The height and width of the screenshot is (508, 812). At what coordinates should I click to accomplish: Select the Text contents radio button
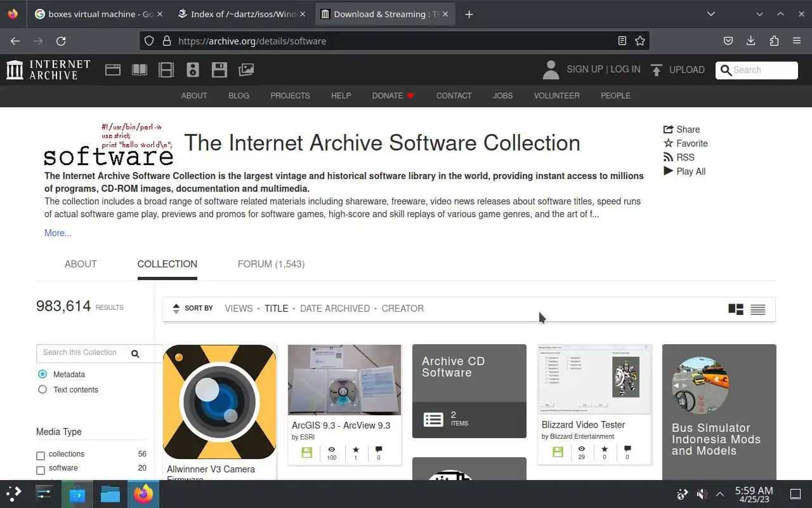tap(43, 389)
